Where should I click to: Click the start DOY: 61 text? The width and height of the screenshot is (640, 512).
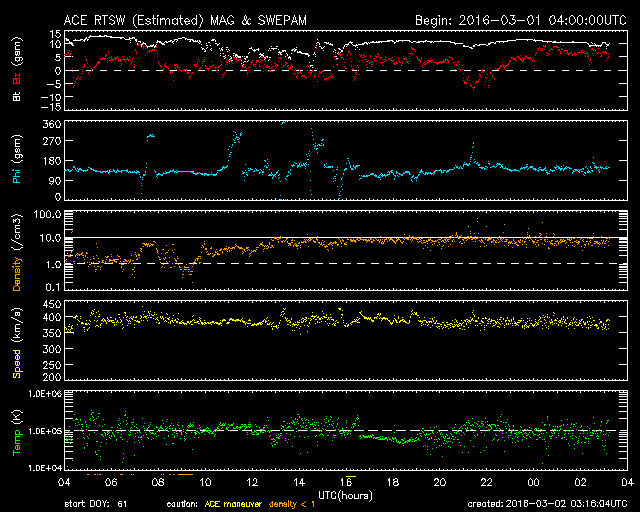96,504
